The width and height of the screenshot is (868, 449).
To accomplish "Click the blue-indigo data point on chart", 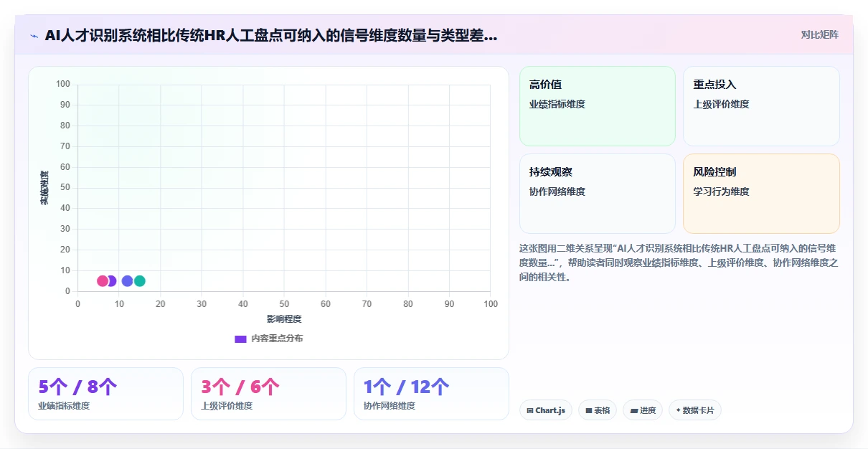I will tap(127, 281).
